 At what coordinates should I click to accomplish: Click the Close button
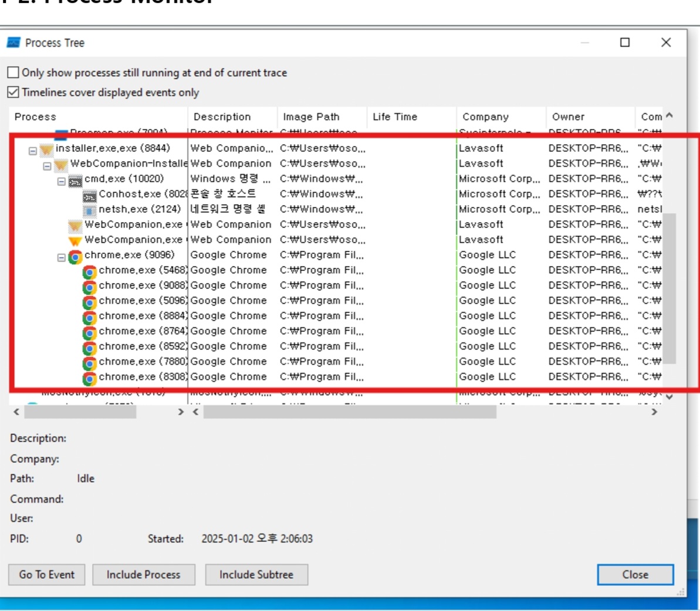pyautogui.click(x=635, y=575)
